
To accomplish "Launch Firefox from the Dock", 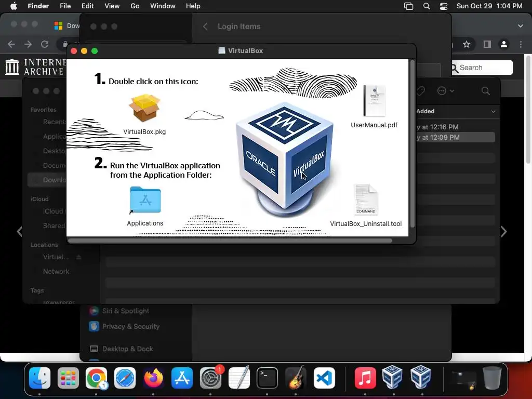I will (153, 378).
